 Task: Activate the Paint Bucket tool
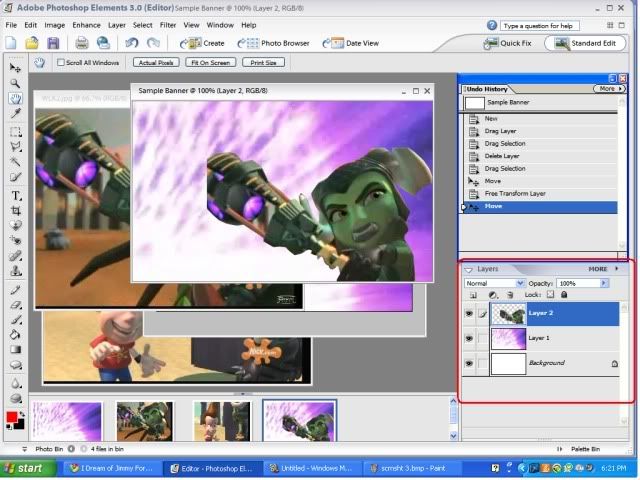tap(16, 334)
